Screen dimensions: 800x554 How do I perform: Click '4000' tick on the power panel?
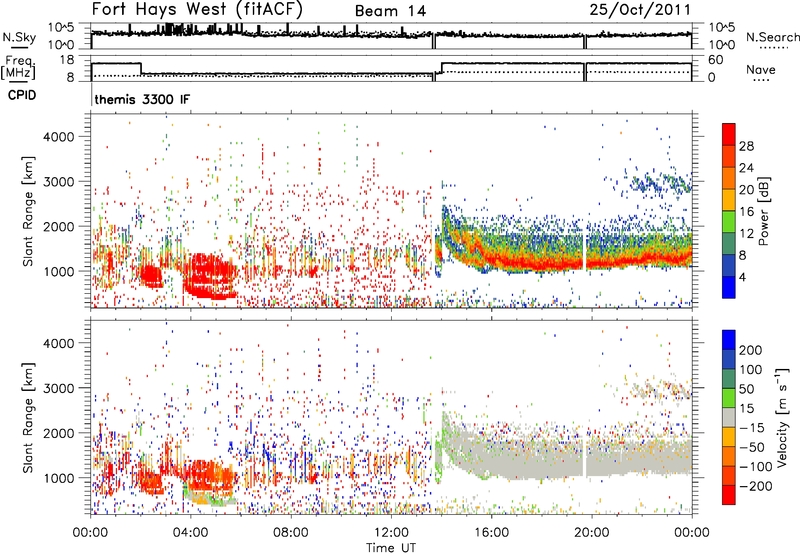(x=58, y=137)
